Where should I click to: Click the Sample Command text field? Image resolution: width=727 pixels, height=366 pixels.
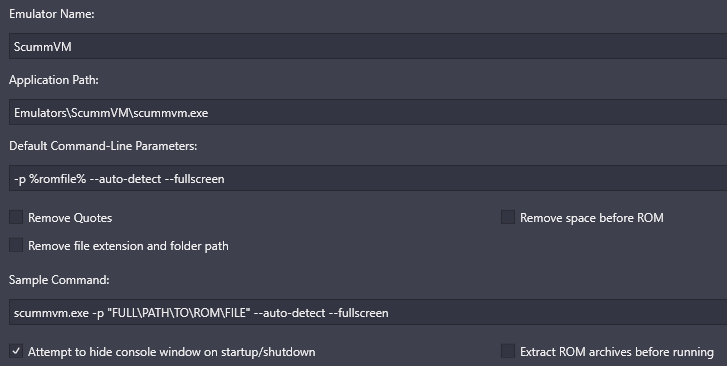368,312
